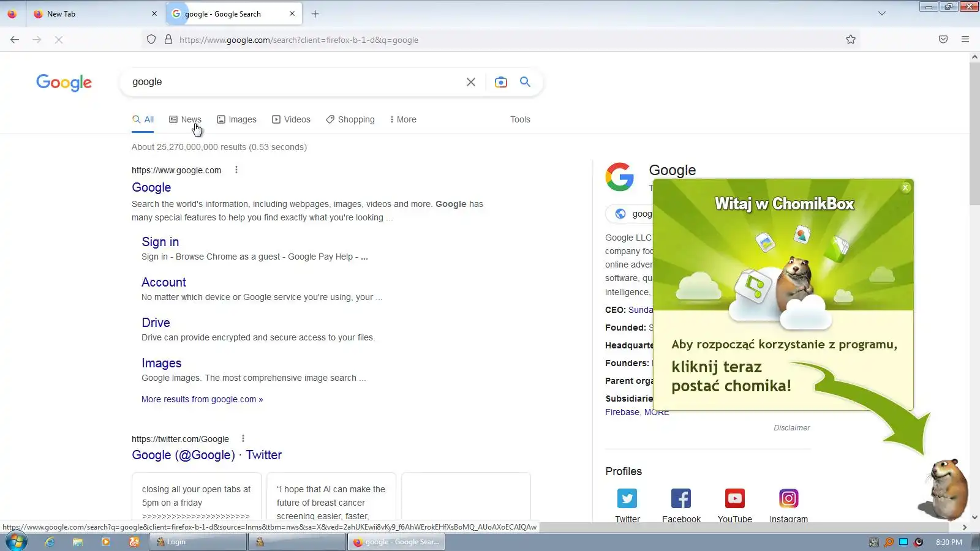Open the Firebase subsidiary link
This screenshot has width=980, height=551.
pyautogui.click(x=622, y=412)
